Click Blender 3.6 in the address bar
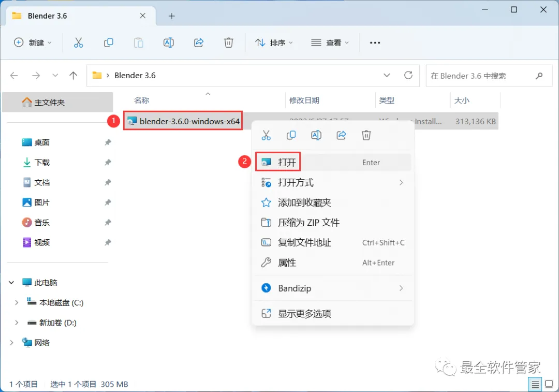 (135, 75)
